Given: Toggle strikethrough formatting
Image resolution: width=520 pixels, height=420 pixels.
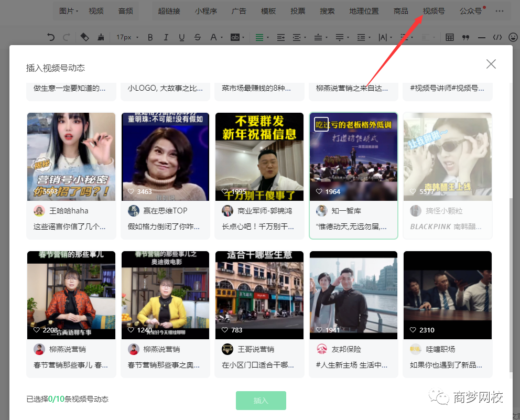Looking at the screenshot, I should coord(197,37).
